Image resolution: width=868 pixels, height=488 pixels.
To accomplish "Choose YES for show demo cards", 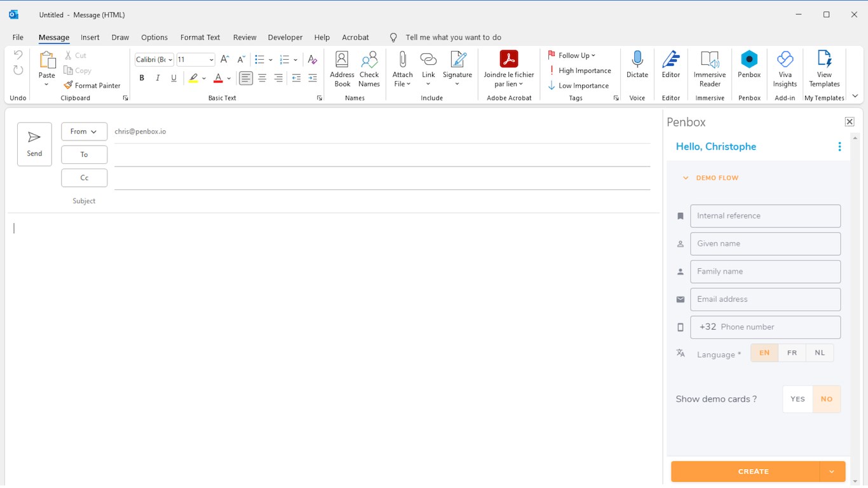I will pos(797,399).
